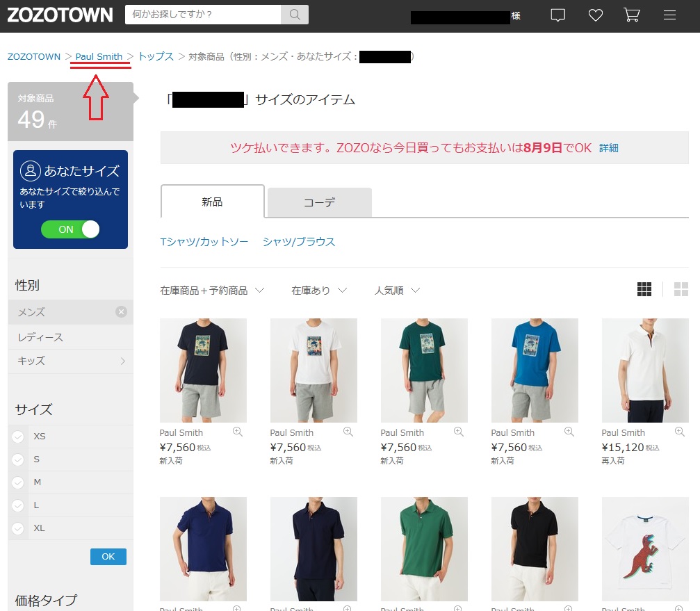700x611 pixels.
Task: Zoom the ¥15,120 white polo product
Action: [679, 432]
